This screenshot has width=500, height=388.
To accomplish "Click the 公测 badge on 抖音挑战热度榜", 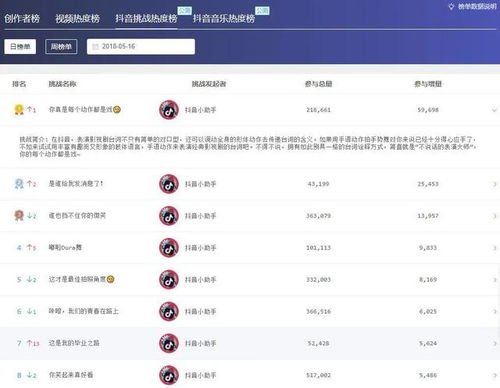I will pyautogui.click(x=184, y=11).
